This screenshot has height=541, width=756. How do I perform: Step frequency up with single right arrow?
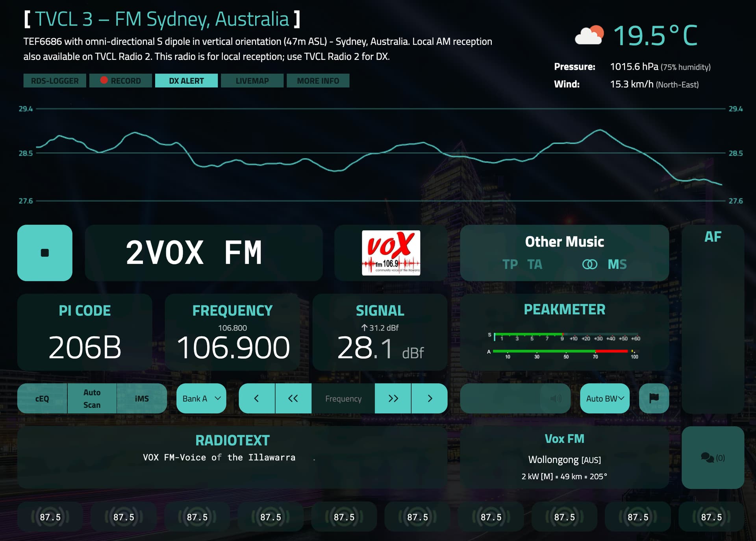coord(430,398)
